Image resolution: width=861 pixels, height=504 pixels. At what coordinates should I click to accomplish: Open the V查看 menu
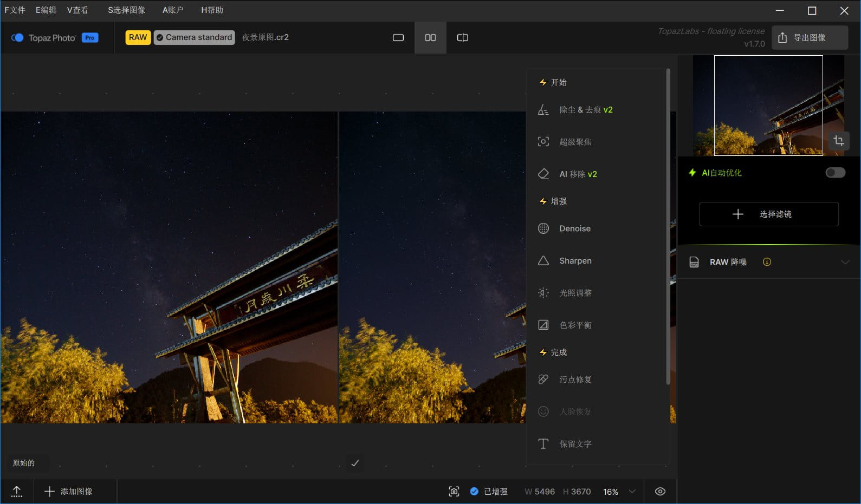[x=77, y=10]
